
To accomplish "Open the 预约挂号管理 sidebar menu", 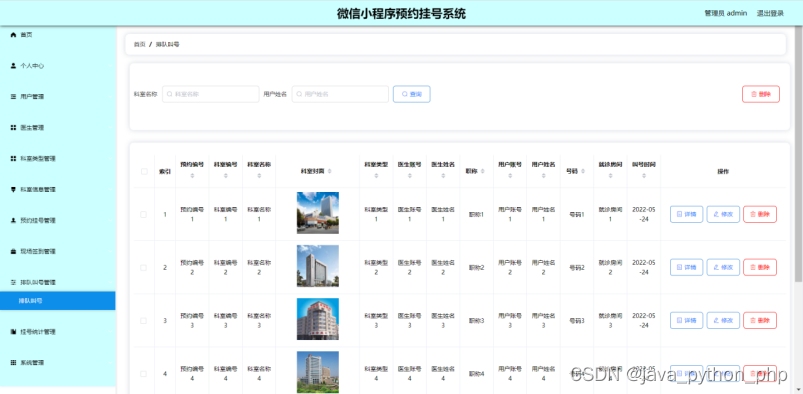I will [x=58, y=220].
